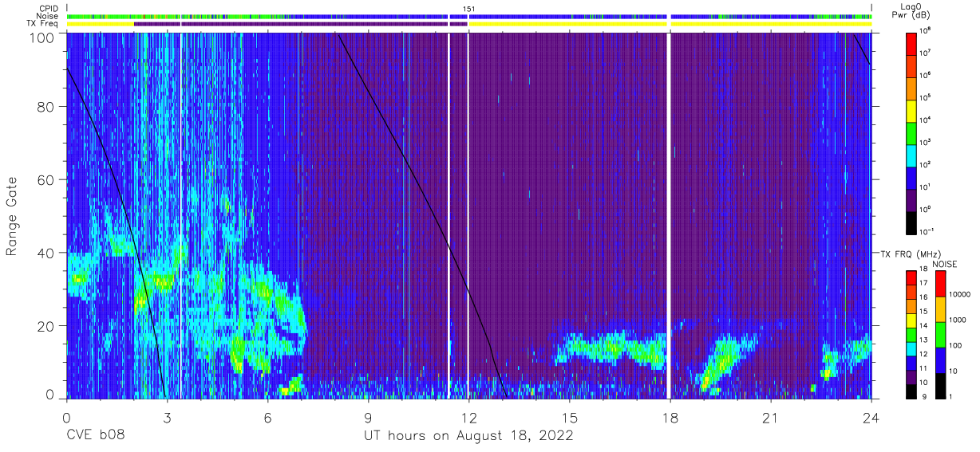The width and height of the screenshot is (980, 452).
Task: Click the black segment of Lag0 Pwr colorbar
Action: pos(911,222)
